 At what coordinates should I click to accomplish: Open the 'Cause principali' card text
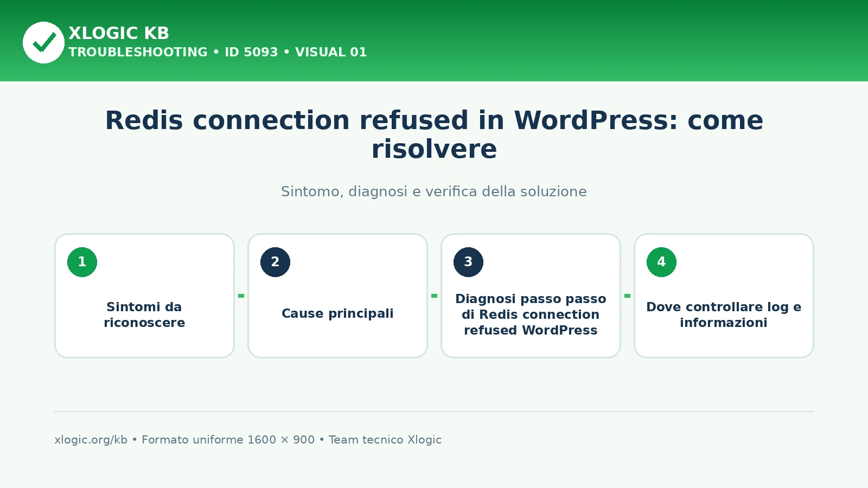click(x=337, y=313)
